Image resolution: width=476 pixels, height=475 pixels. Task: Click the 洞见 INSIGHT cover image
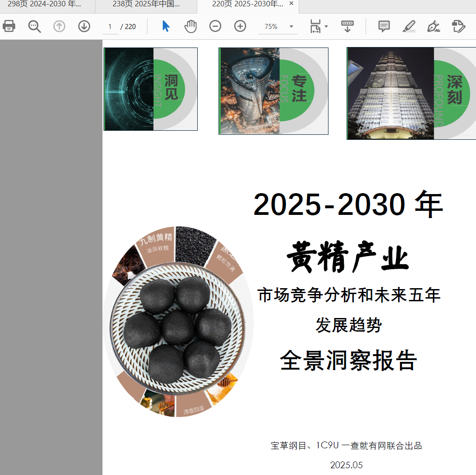[151, 89]
